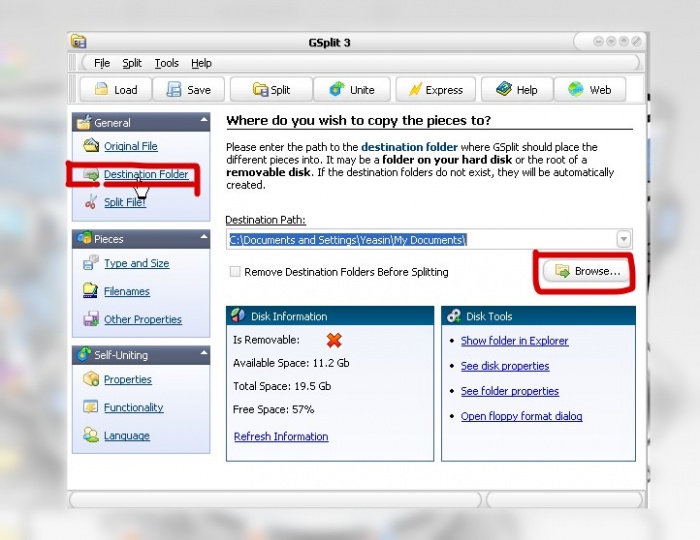Click the scissors Split File icon
The height and width of the screenshot is (540, 700).
pos(91,202)
